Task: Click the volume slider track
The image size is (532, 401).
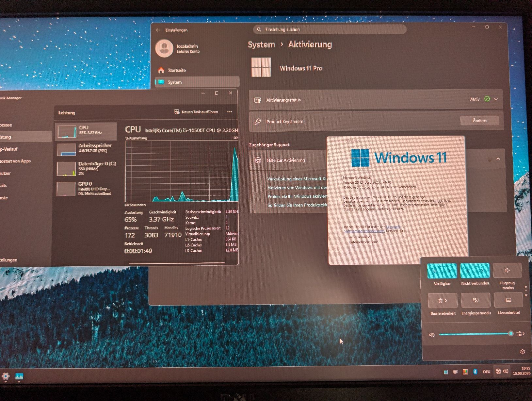Action: coord(476,334)
